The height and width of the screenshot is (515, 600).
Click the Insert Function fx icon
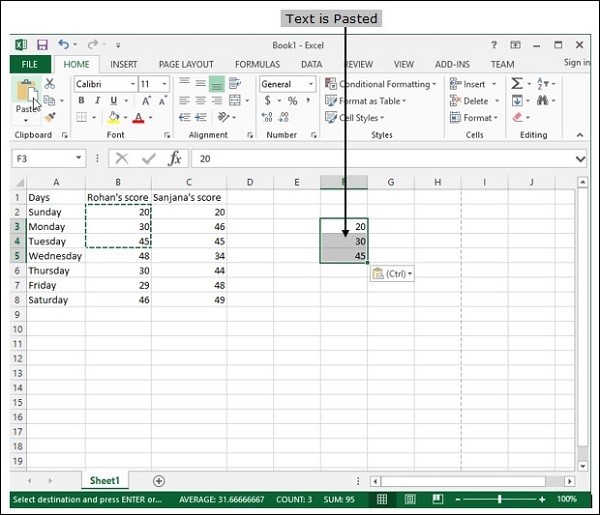click(x=174, y=158)
